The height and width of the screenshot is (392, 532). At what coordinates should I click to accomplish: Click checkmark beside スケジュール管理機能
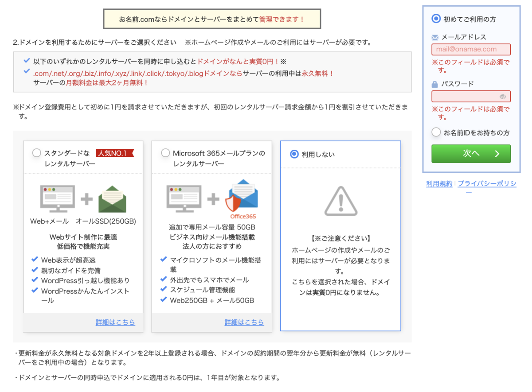point(164,290)
